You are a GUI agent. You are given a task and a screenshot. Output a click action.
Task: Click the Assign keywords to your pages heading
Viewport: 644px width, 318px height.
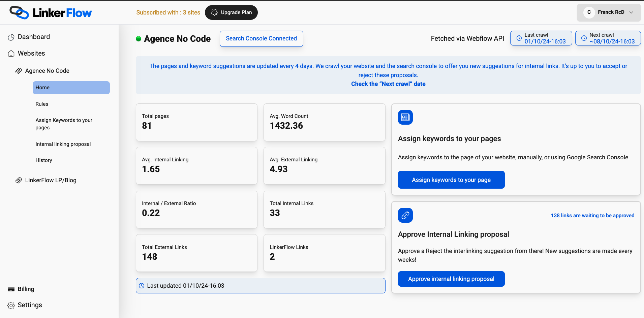point(449,139)
